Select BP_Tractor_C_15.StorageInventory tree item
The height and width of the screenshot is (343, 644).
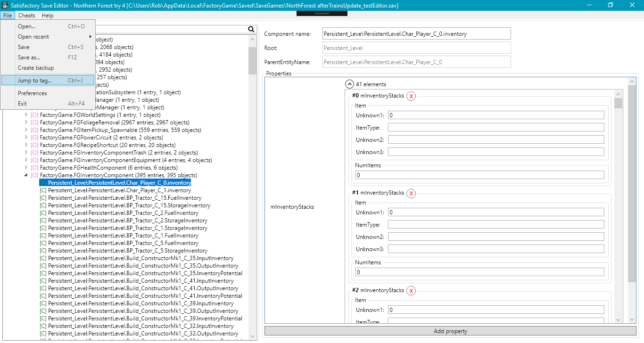[x=125, y=205]
